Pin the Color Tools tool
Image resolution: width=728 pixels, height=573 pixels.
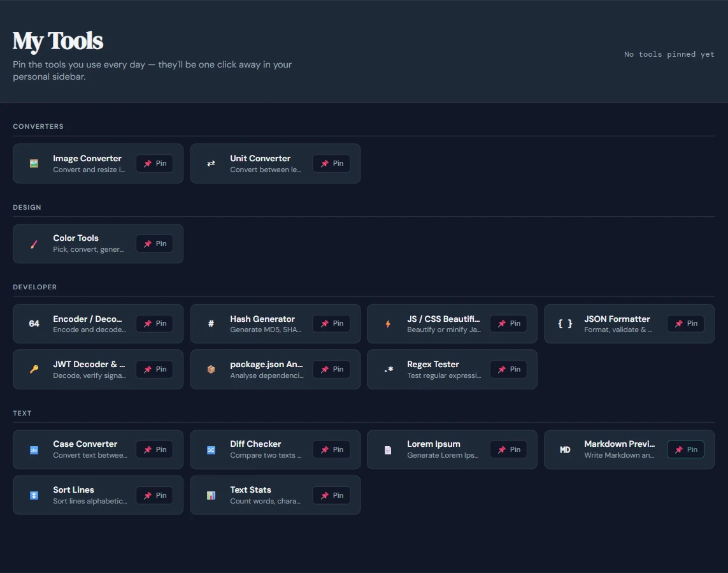tap(154, 243)
